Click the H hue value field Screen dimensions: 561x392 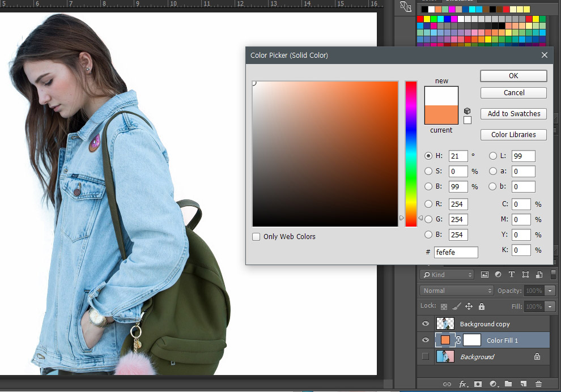[458, 156]
